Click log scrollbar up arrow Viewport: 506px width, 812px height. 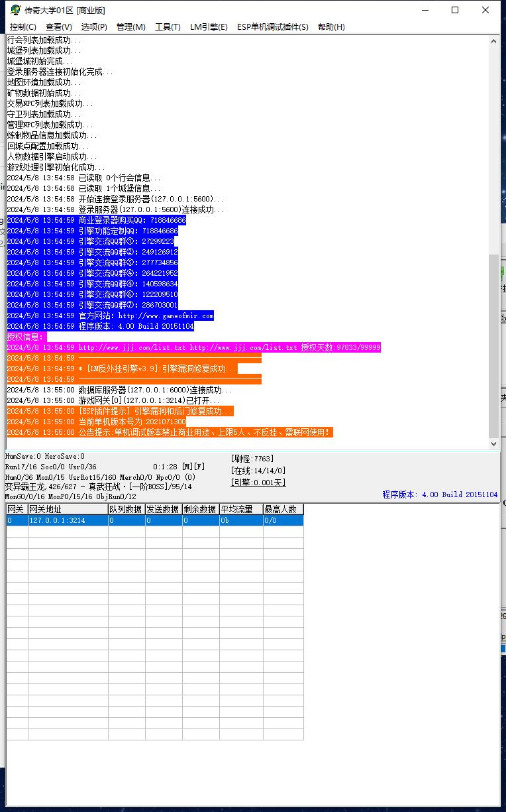click(x=493, y=41)
